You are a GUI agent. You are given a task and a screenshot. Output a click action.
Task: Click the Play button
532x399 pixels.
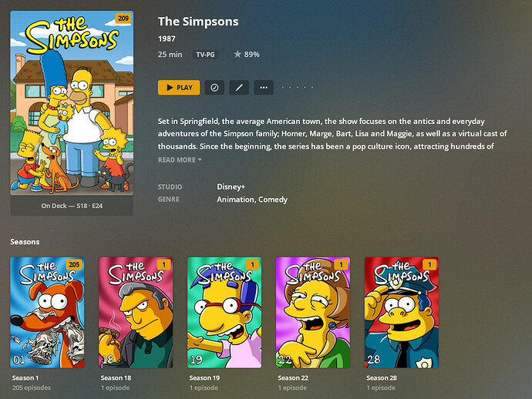[179, 88]
